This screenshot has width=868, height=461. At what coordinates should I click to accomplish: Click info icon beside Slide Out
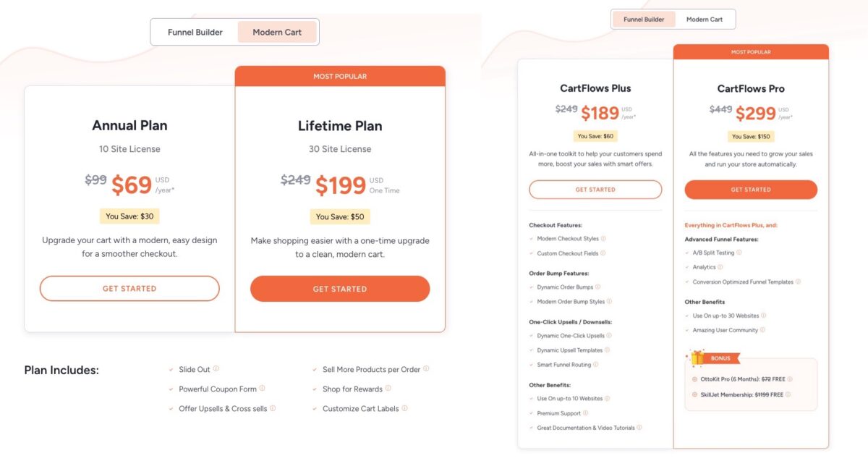(x=216, y=368)
